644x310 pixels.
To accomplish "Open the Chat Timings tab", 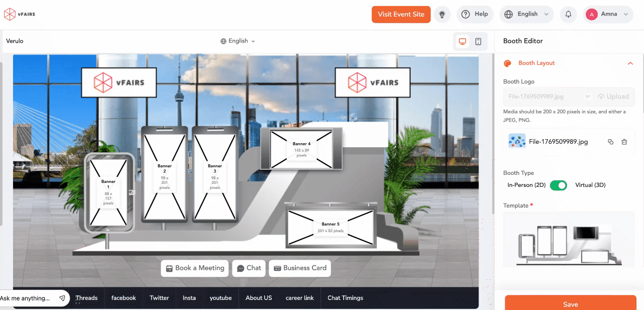I will 345,298.
